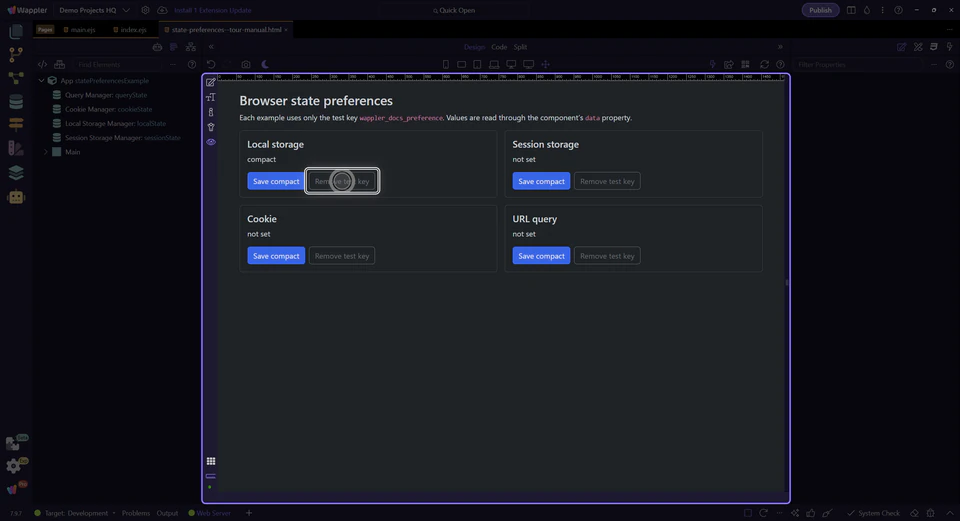
Task: Click the refresh view icon in design toolbar
Action: coord(764,64)
